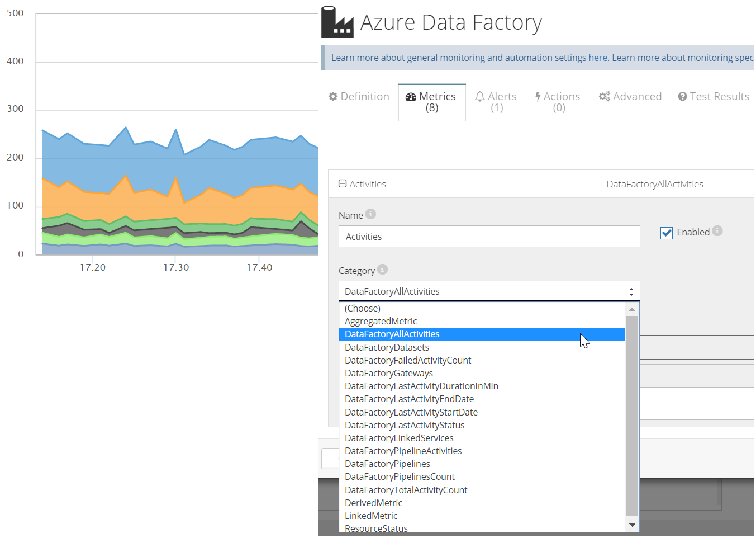This screenshot has width=756, height=538.
Task: Click the dropdown list scroll-down arrow
Action: [632, 525]
